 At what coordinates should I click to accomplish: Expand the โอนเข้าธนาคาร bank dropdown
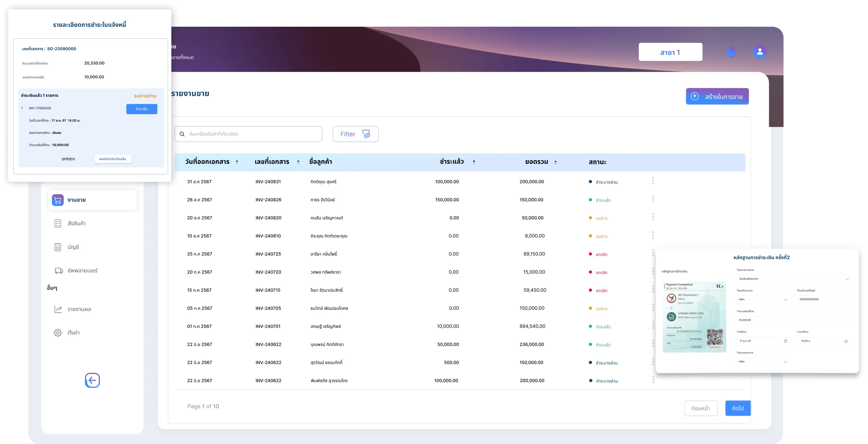point(763,299)
